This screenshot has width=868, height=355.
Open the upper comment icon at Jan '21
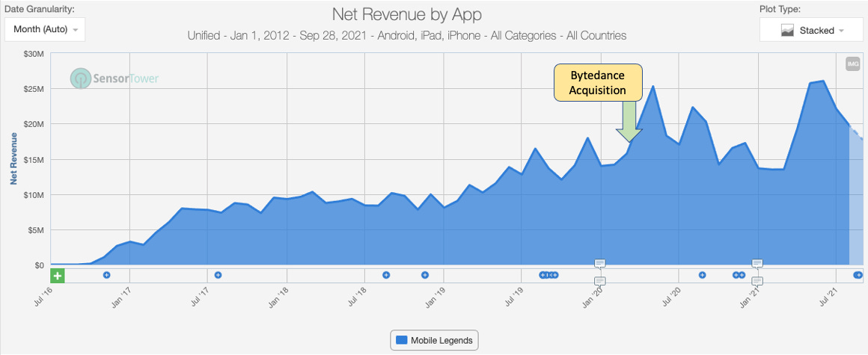757,263
